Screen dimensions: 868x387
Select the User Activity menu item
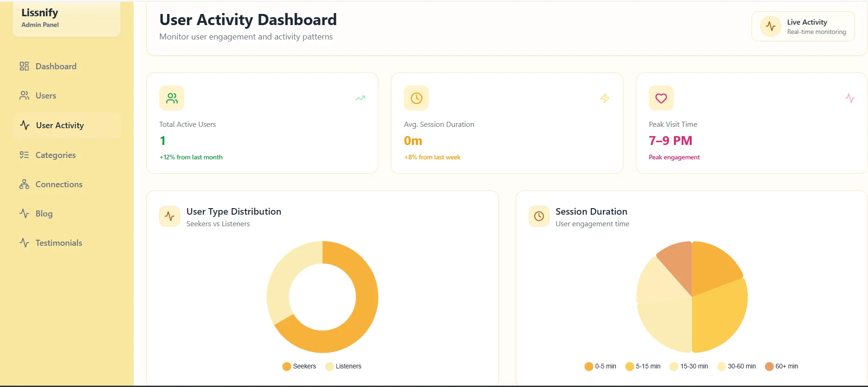tap(67, 125)
